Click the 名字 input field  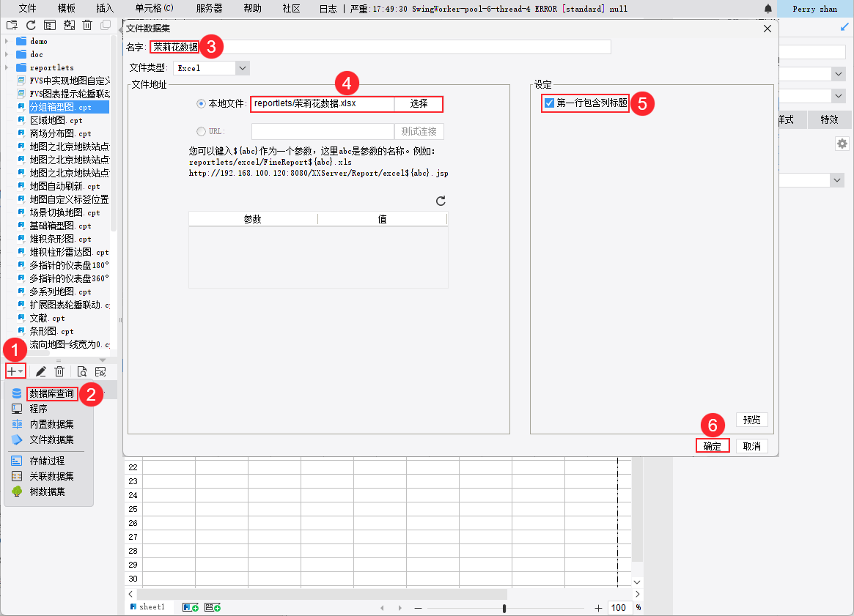380,48
